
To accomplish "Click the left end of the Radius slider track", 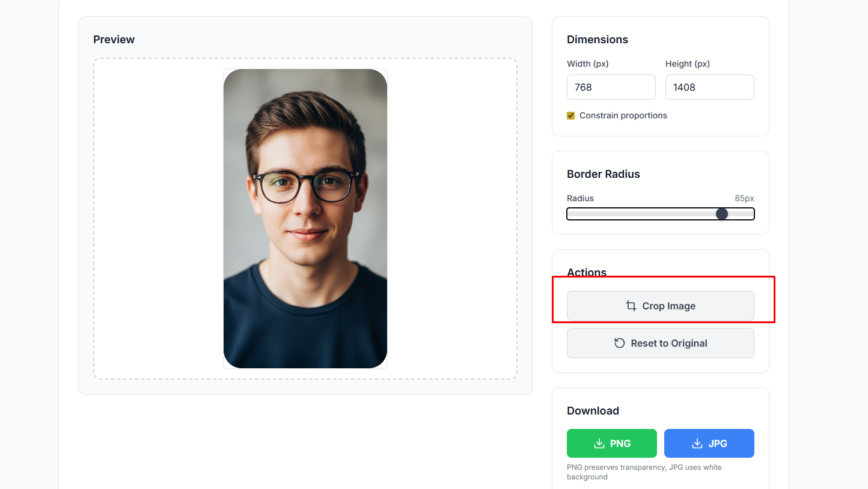I will (x=571, y=214).
